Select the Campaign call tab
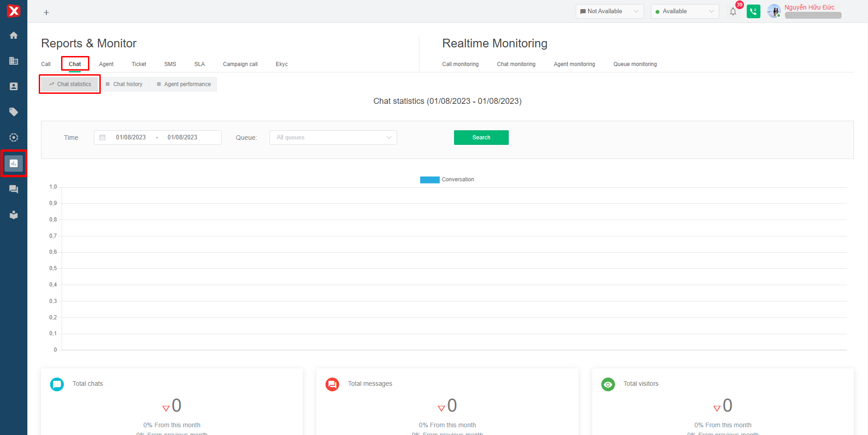 coord(240,64)
